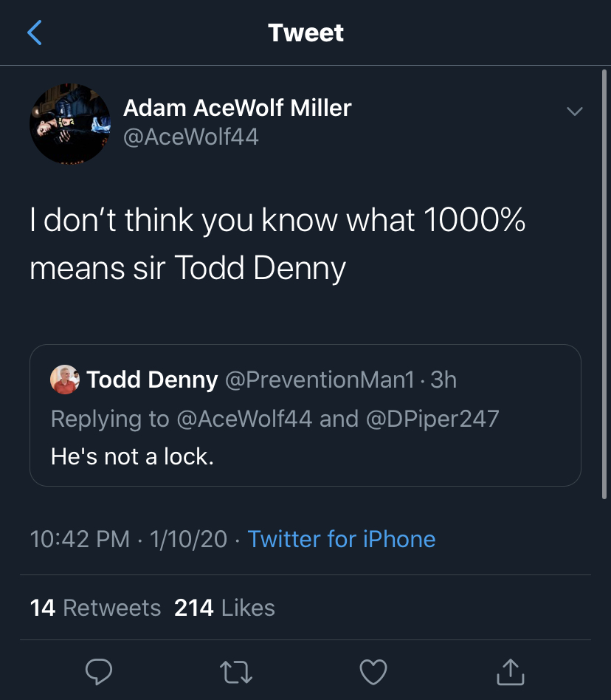View the 214 Likes list
The width and height of the screenshot is (611, 700).
point(224,608)
